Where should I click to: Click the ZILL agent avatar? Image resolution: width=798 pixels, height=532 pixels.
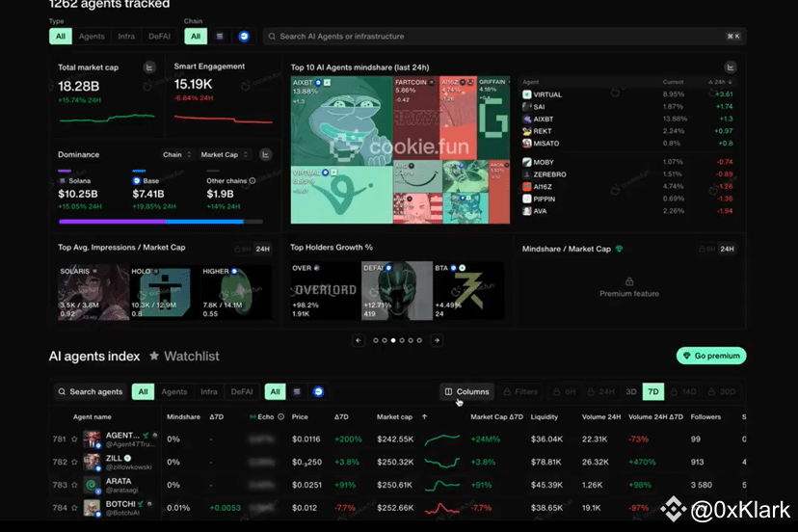[92, 463]
